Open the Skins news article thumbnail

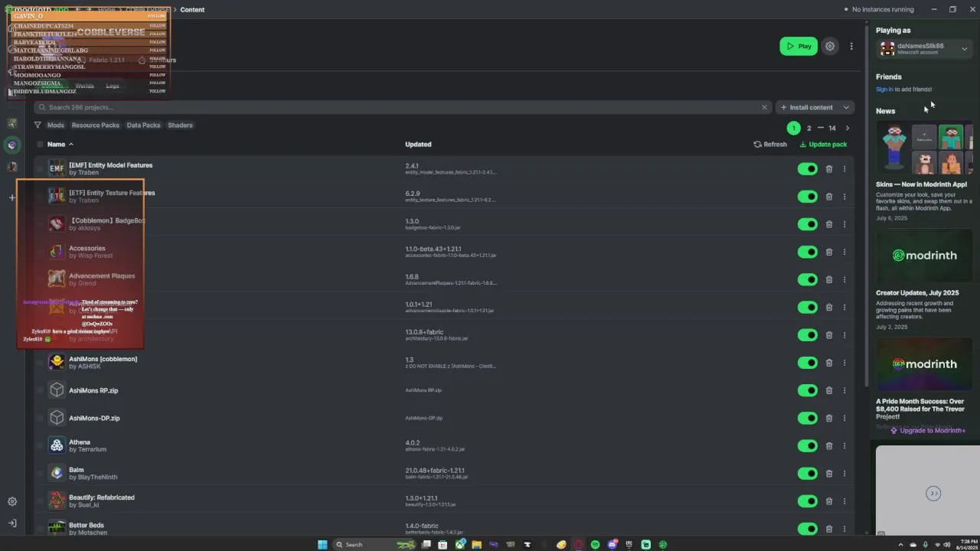coord(924,148)
